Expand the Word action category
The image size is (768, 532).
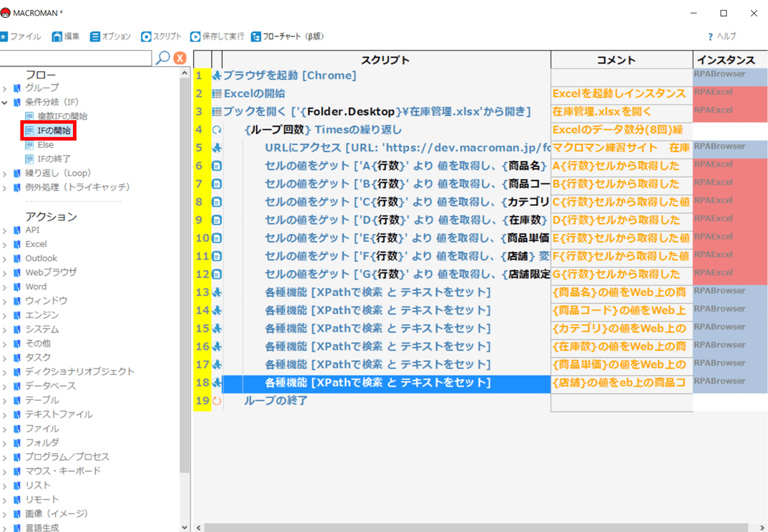pyautogui.click(x=5, y=286)
